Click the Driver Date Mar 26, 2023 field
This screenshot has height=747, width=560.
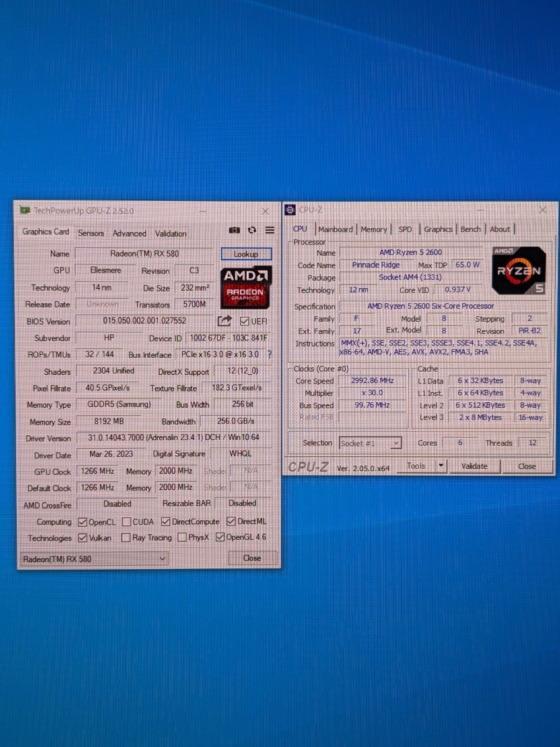pyautogui.click(x=111, y=454)
